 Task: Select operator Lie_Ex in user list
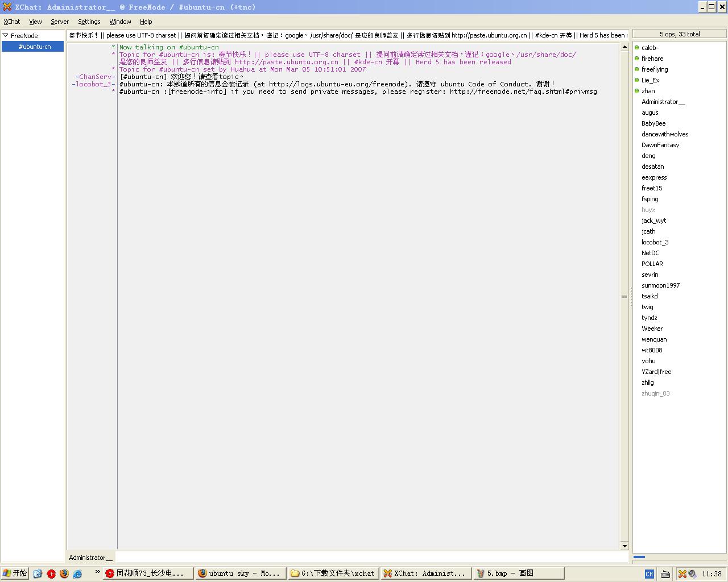point(651,80)
